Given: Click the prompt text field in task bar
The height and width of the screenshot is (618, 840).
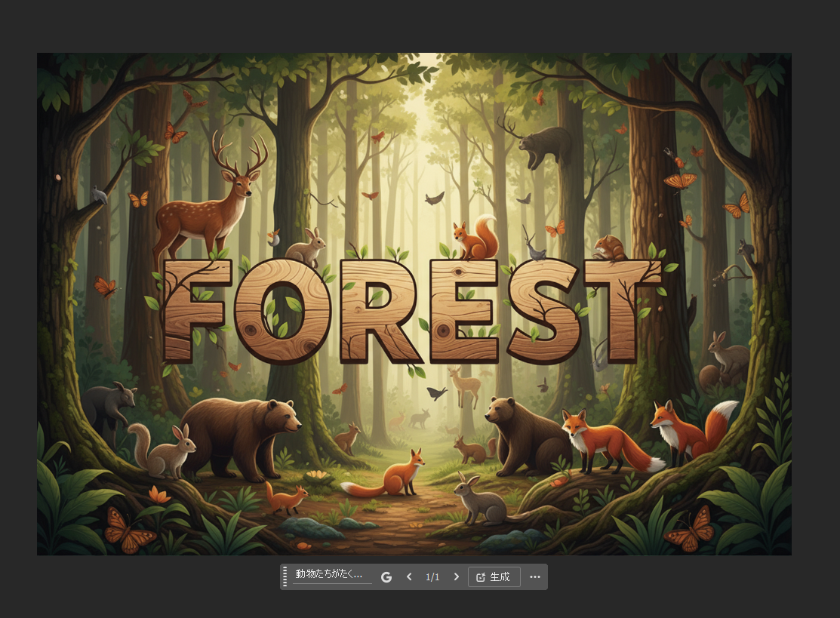Looking at the screenshot, I should coord(332,575).
